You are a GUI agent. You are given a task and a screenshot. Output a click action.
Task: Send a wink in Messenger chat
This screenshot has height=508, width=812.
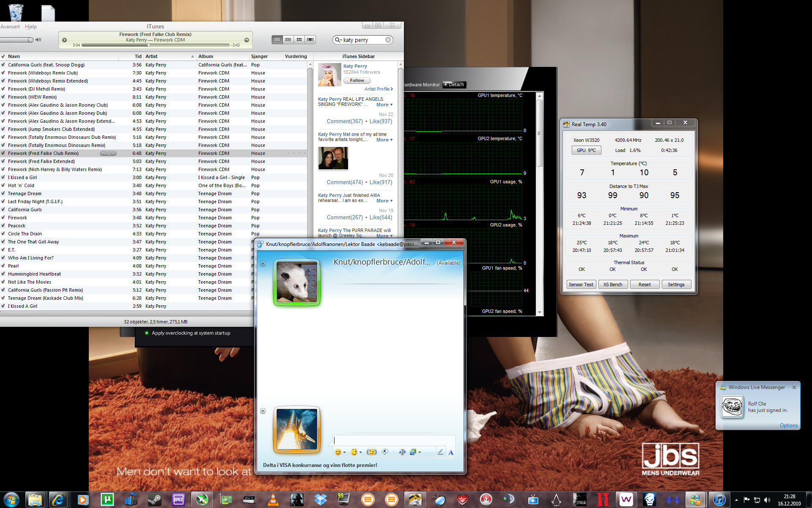point(354,452)
